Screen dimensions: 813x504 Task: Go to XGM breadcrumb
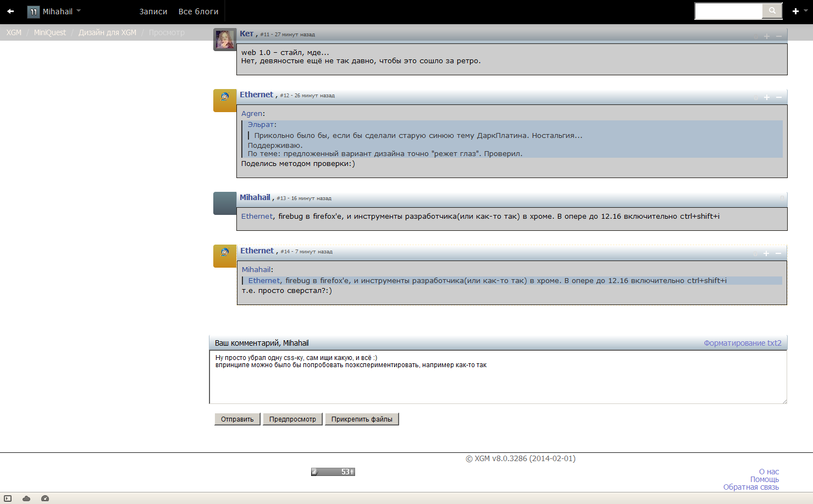pyautogui.click(x=14, y=32)
